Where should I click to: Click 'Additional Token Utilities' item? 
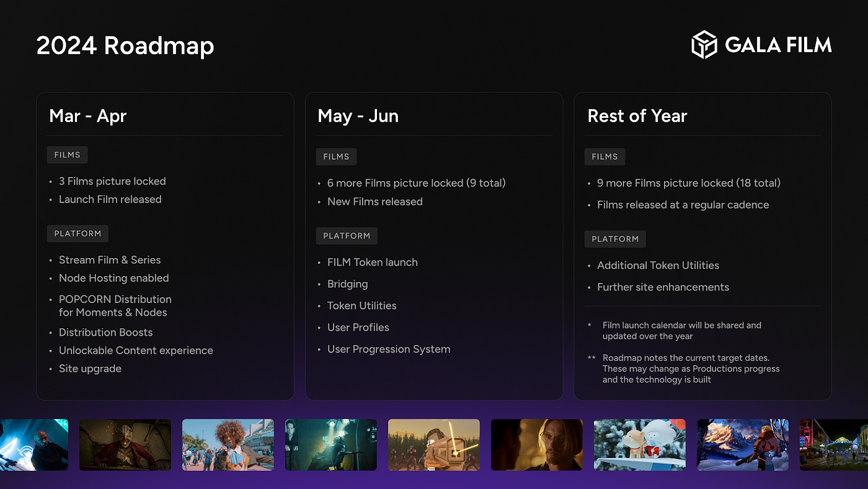[x=658, y=266]
